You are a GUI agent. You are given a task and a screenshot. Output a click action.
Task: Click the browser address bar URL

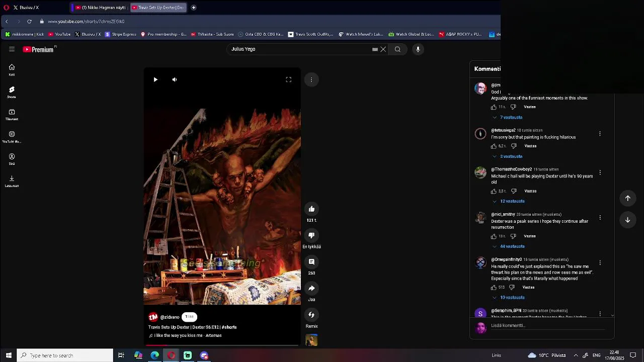click(86, 22)
